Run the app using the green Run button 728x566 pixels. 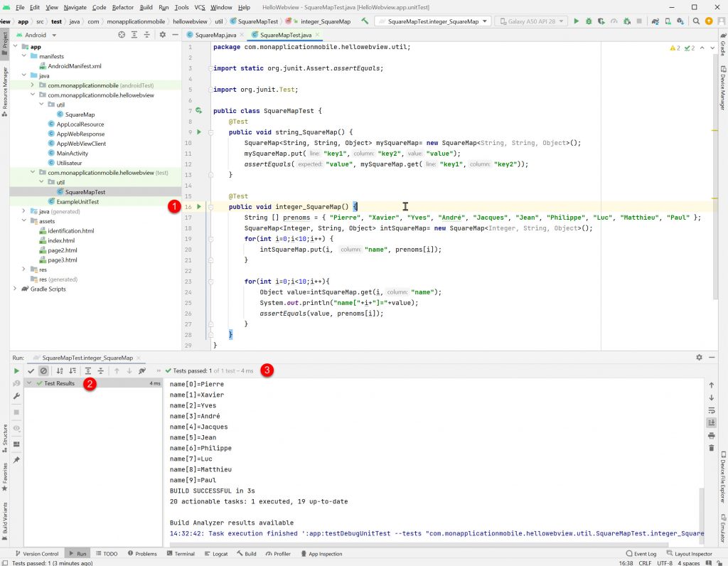[x=577, y=21]
